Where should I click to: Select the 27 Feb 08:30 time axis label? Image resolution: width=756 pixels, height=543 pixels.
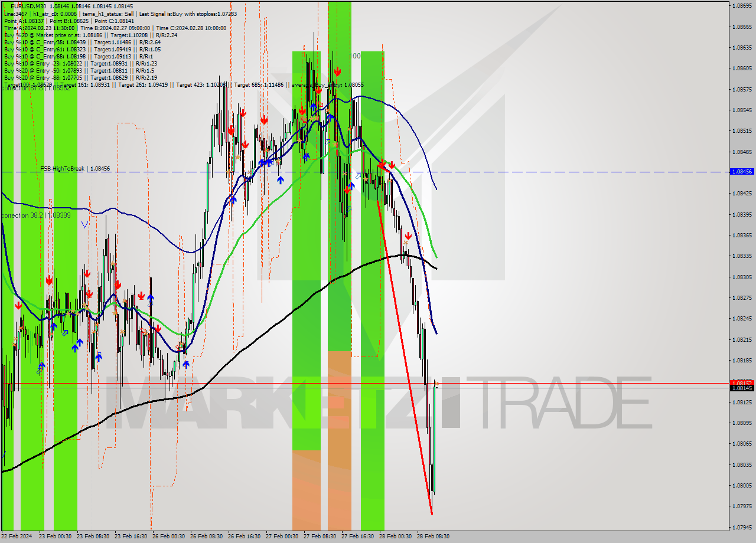click(x=320, y=537)
